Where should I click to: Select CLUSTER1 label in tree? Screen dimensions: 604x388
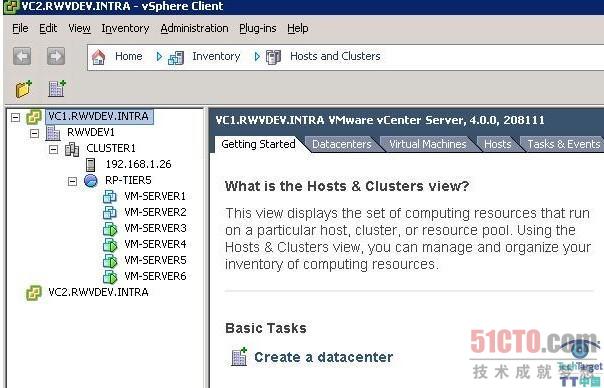111,149
